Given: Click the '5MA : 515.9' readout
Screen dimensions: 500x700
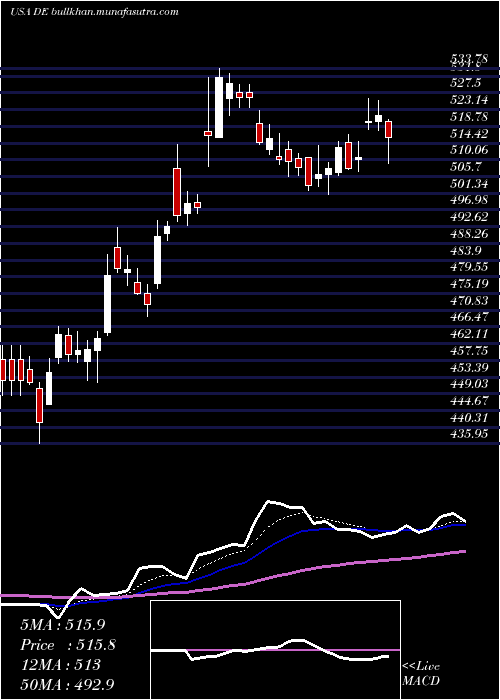Looking at the screenshot, I should 63,625.
